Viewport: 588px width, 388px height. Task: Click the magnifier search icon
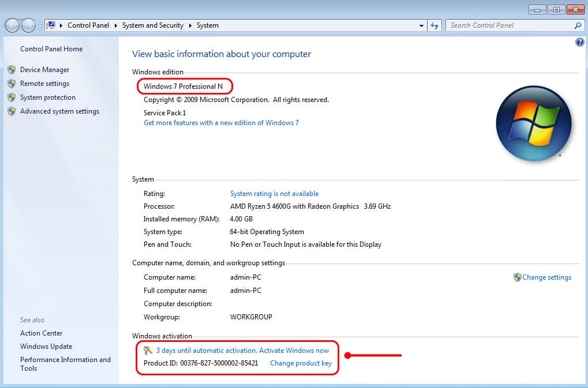tap(578, 25)
